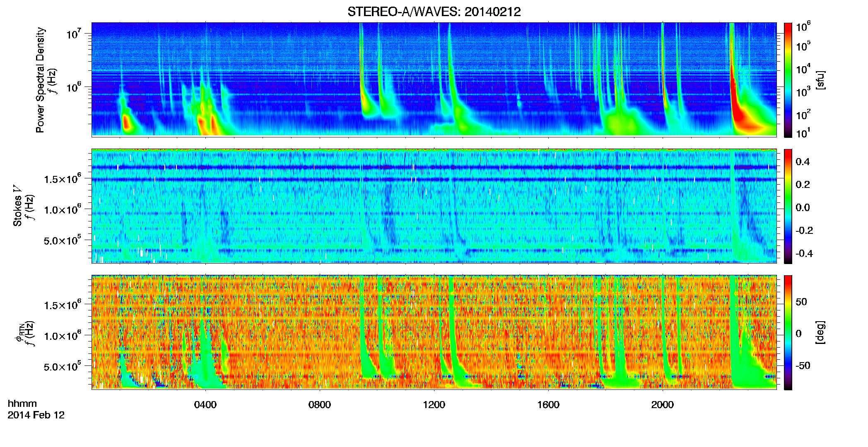This screenshot has height=447, width=868.
Task: Click the [deg] unit label
Action: [820, 332]
